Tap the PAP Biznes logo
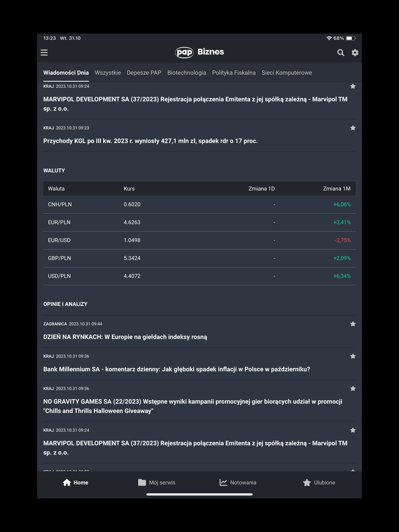Screen dimensions: 399x532 [x=199, y=52]
